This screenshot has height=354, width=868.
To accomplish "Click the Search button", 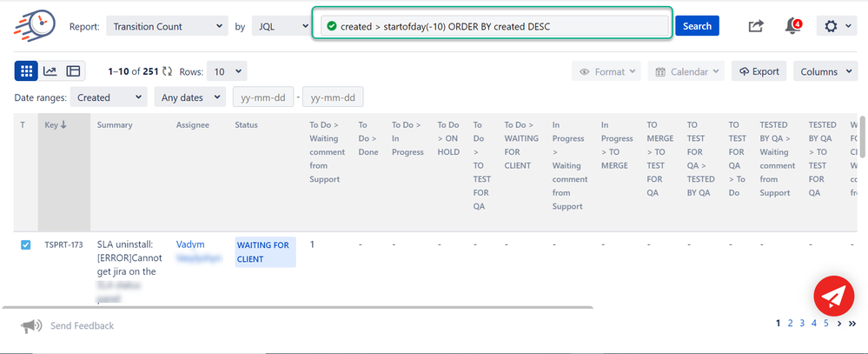I will (x=697, y=26).
